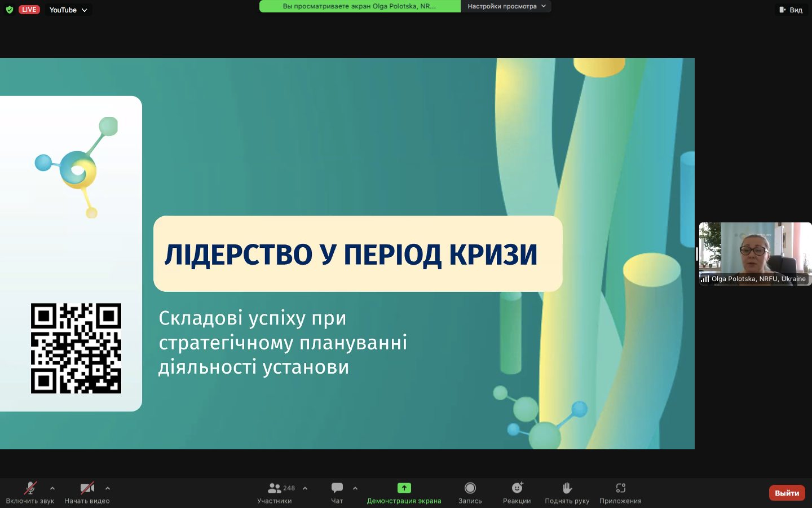Unmute the microphone
The image size is (812, 508).
pyautogui.click(x=30, y=488)
